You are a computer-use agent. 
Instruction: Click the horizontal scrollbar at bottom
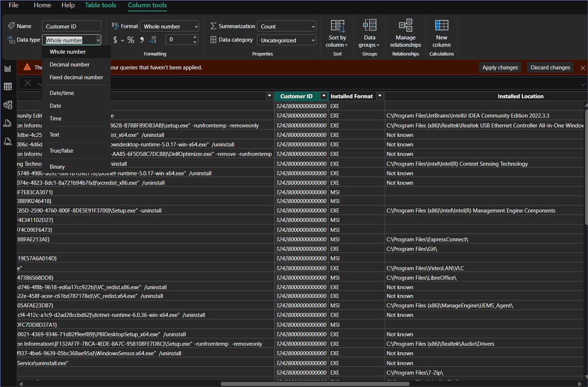[315, 384]
